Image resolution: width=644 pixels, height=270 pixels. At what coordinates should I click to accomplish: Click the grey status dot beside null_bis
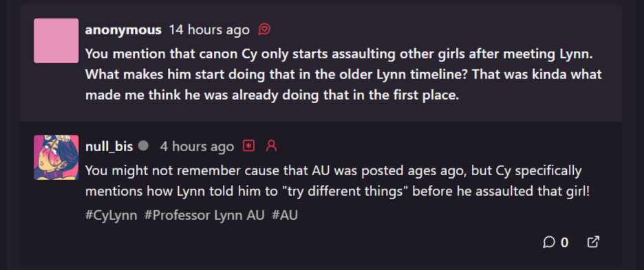tap(143, 145)
